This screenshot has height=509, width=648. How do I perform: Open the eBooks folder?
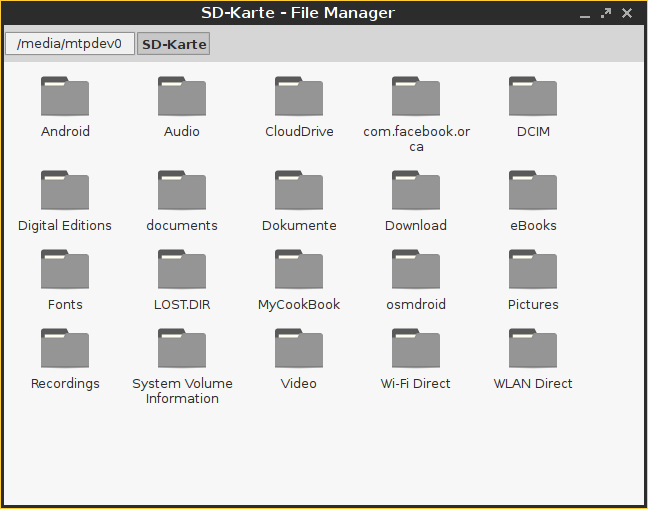click(x=533, y=191)
